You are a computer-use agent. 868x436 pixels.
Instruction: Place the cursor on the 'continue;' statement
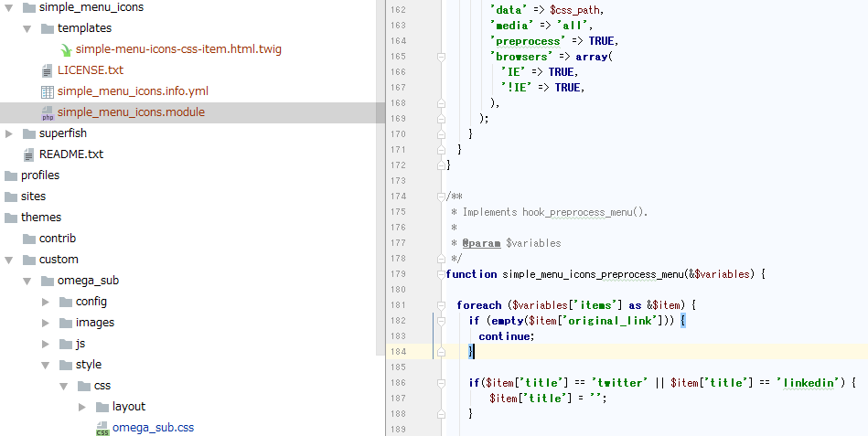506,336
